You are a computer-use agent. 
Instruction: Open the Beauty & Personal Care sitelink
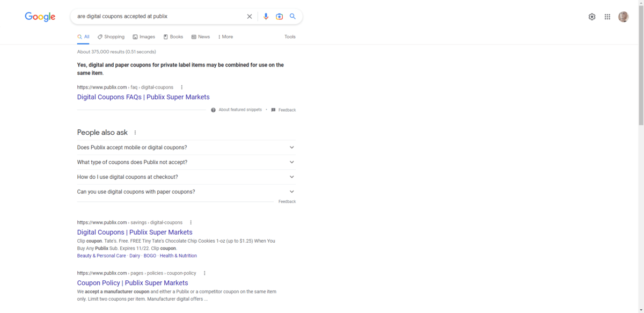pos(101,256)
